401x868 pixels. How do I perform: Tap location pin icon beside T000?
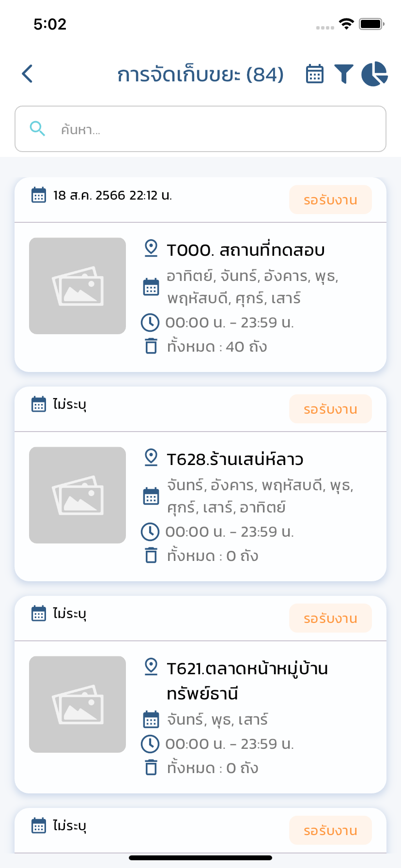tap(151, 248)
